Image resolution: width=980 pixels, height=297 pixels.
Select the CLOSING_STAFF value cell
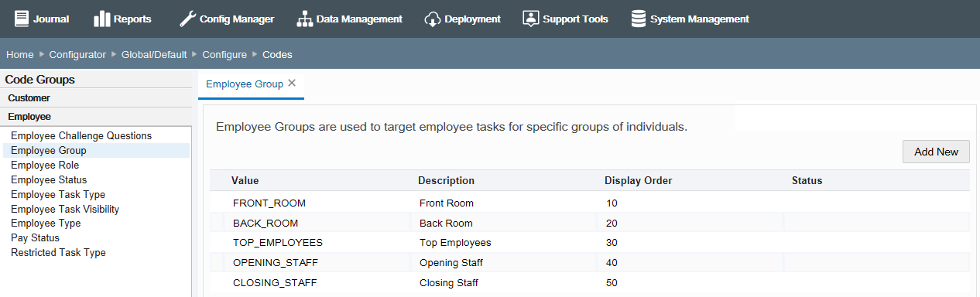(x=275, y=283)
